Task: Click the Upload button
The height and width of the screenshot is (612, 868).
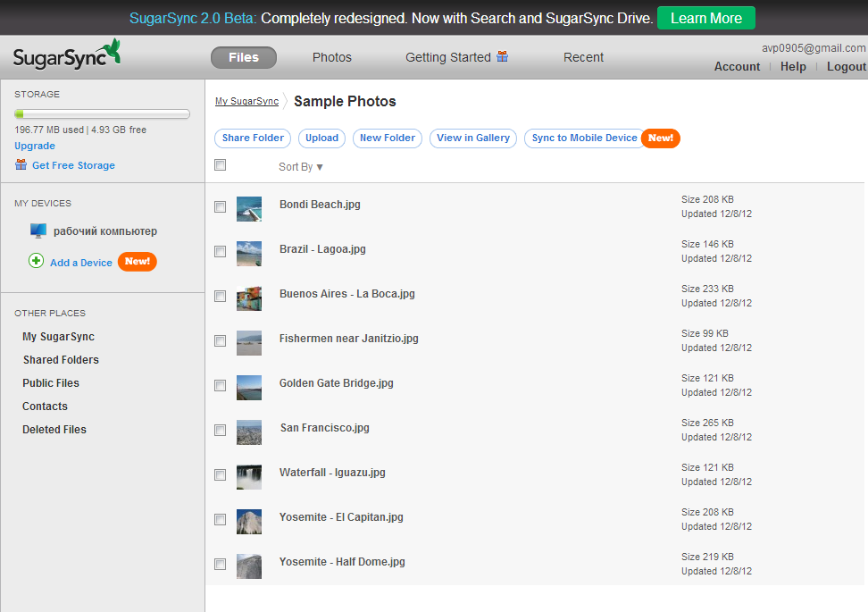Action: (321, 138)
